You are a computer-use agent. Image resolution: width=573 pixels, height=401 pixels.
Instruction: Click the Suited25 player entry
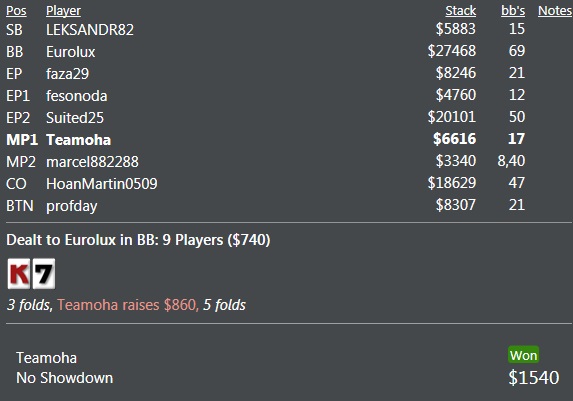click(75, 118)
